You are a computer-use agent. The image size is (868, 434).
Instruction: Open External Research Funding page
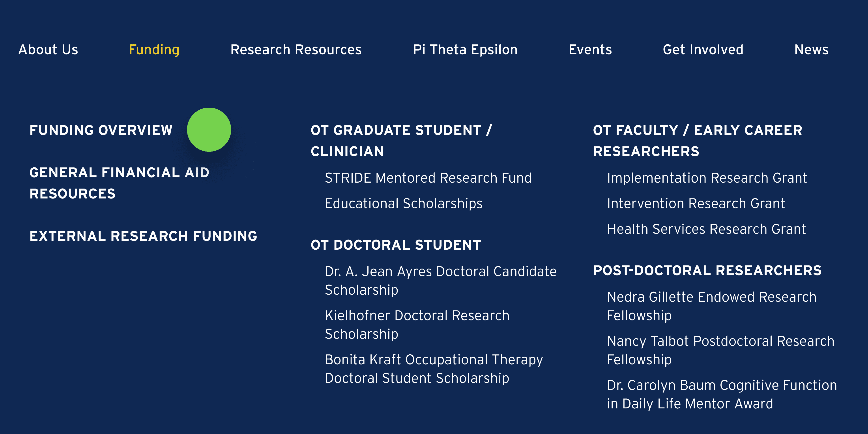point(143,236)
